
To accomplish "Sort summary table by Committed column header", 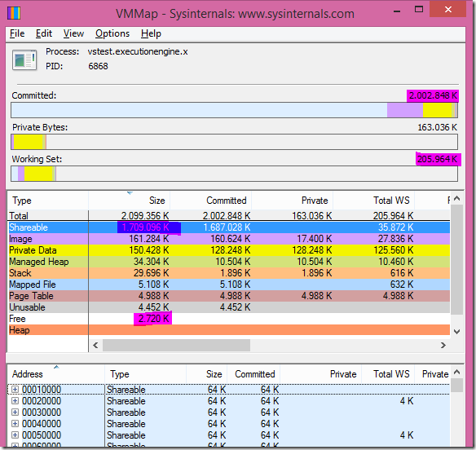I will [210, 201].
